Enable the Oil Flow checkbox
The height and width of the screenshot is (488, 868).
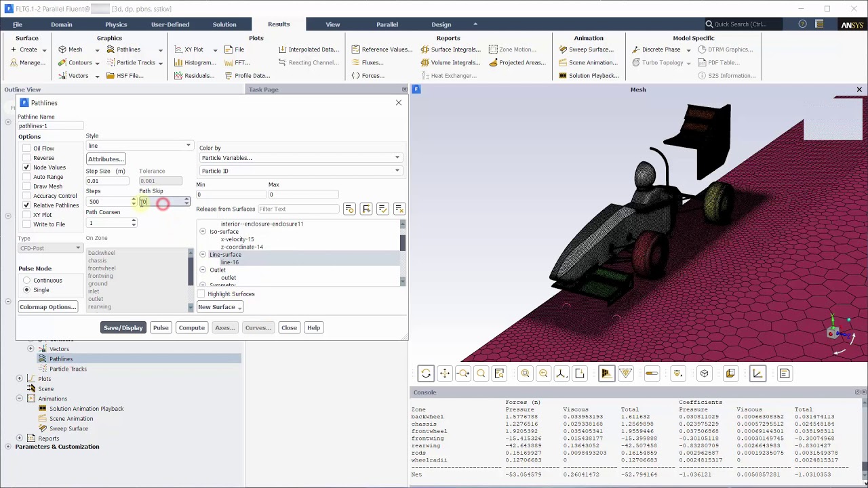pyautogui.click(x=26, y=148)
